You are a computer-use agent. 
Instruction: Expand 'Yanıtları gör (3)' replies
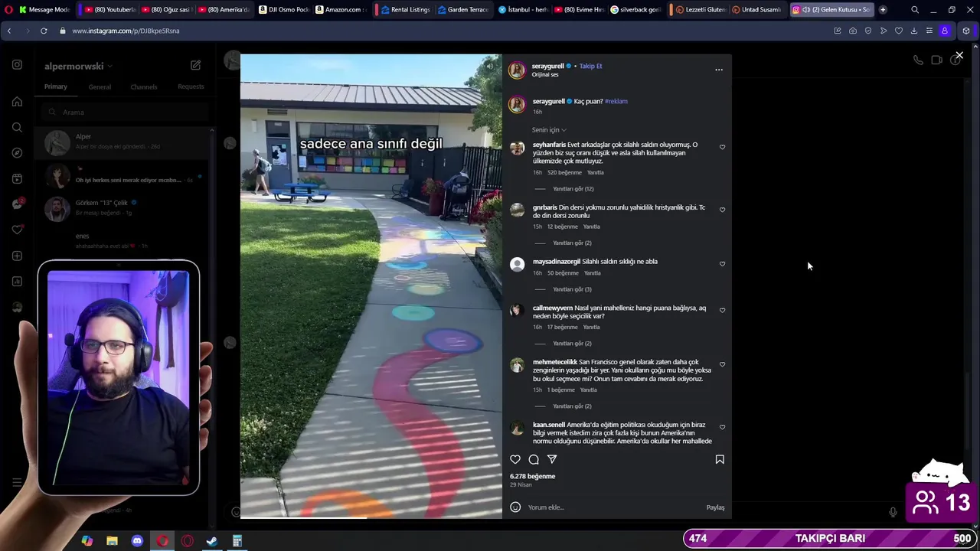point(572,289)
